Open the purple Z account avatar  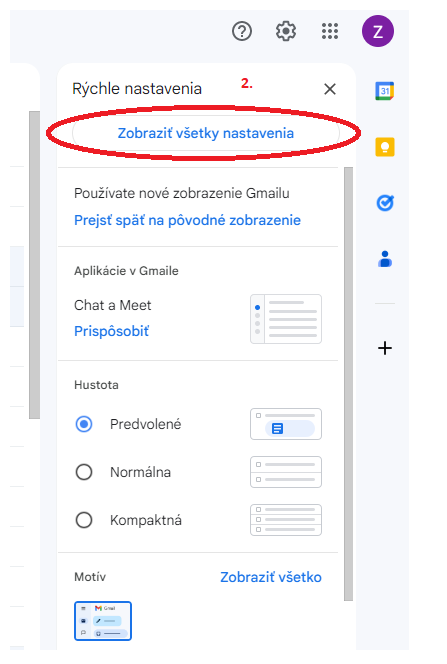(x=378, y=31)
